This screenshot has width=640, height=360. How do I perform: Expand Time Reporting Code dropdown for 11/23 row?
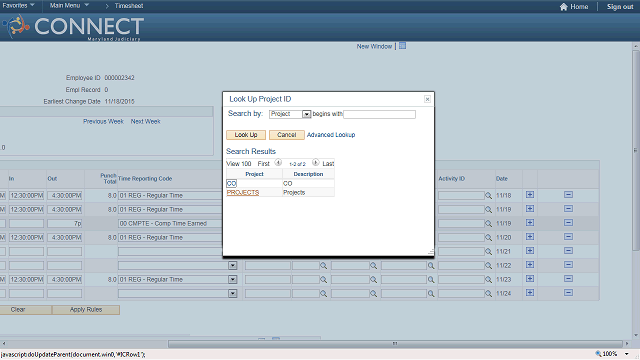pyautogui.click(x=233, y=280)
